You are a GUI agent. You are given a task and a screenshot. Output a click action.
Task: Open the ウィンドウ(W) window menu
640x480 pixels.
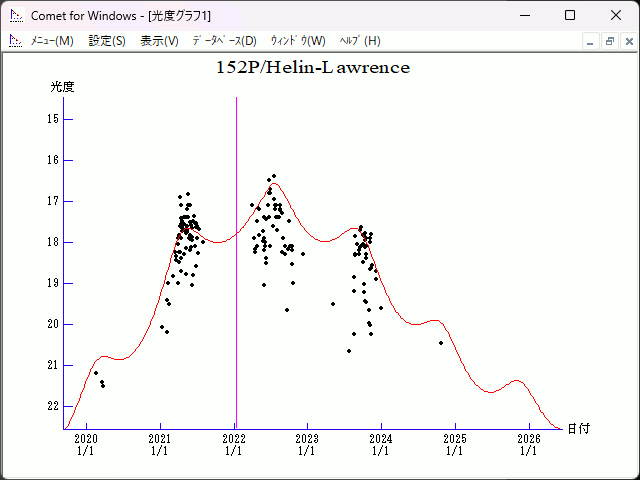tap(298, 41)
